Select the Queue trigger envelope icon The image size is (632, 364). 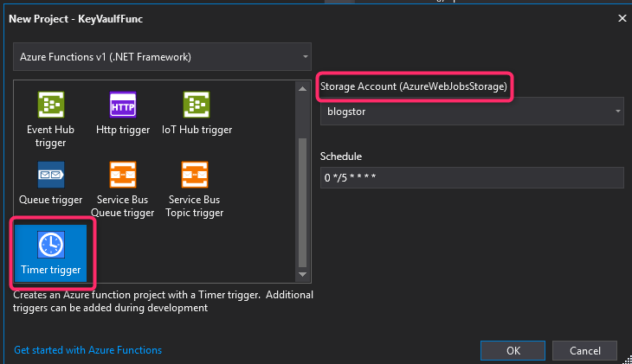(51, 175)
